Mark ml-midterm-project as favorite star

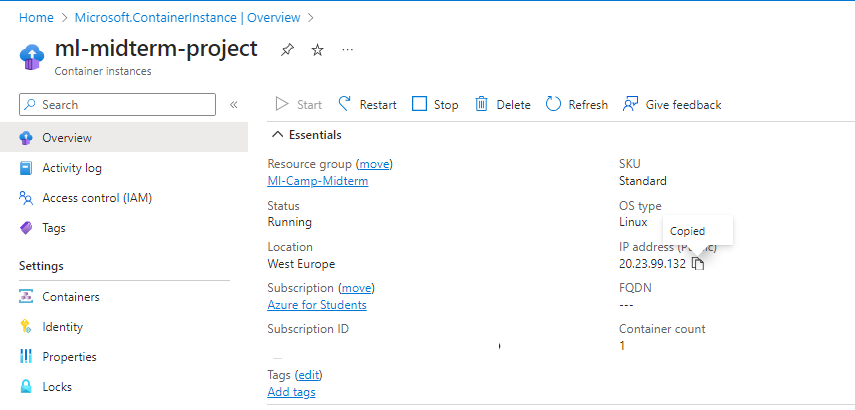[317, 50]
